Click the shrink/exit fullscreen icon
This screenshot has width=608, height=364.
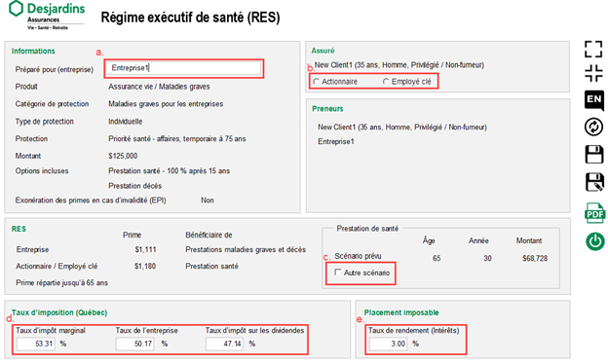tap(593, 74)
